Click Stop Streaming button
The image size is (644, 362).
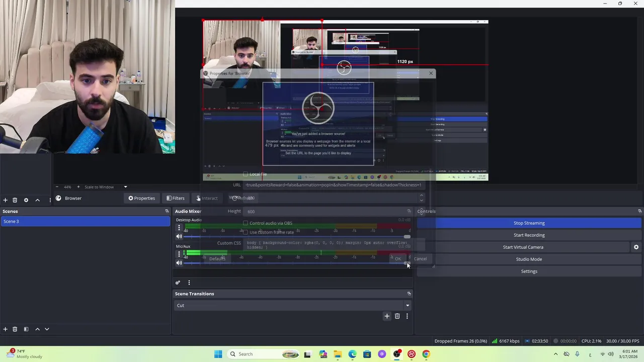tap(529, 223)
